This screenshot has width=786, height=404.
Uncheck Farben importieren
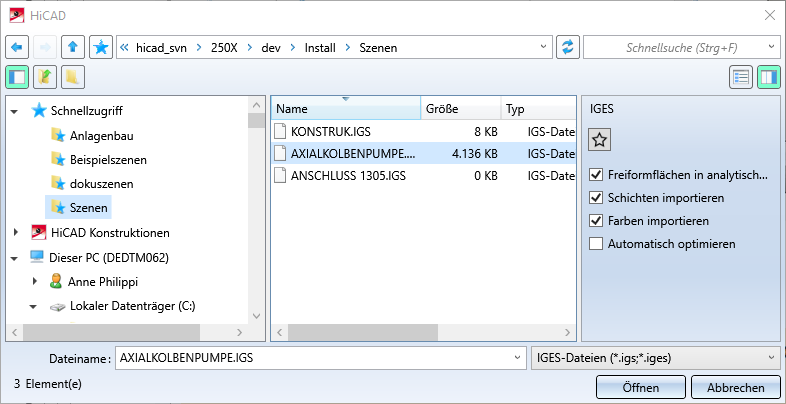pos(596,221)
